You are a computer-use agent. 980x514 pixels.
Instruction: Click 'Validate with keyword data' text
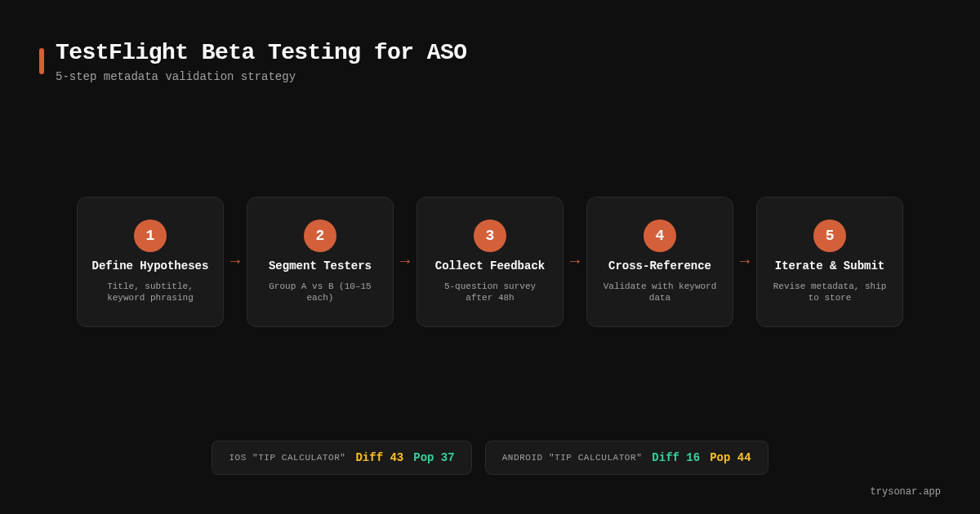[x=660, y=292]
